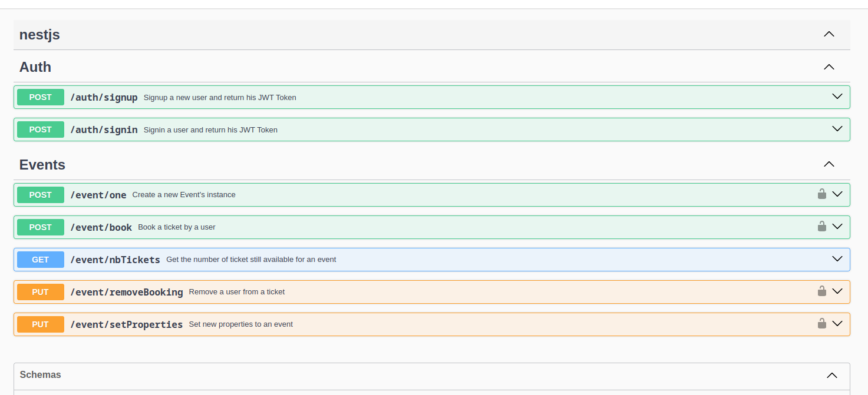Click the authorization lock on /event/book
The height and width of the screenshot is (395, 868).
(x=821, y=226)
